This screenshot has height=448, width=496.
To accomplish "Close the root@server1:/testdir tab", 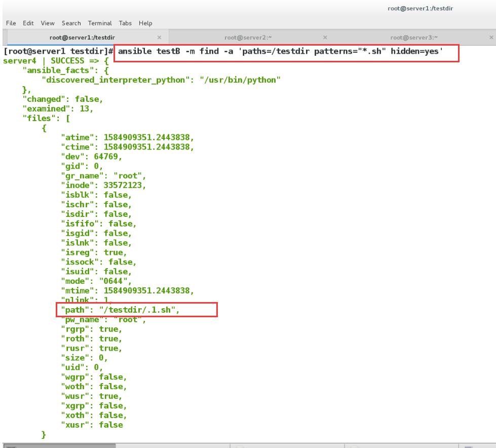I will 160,38.
